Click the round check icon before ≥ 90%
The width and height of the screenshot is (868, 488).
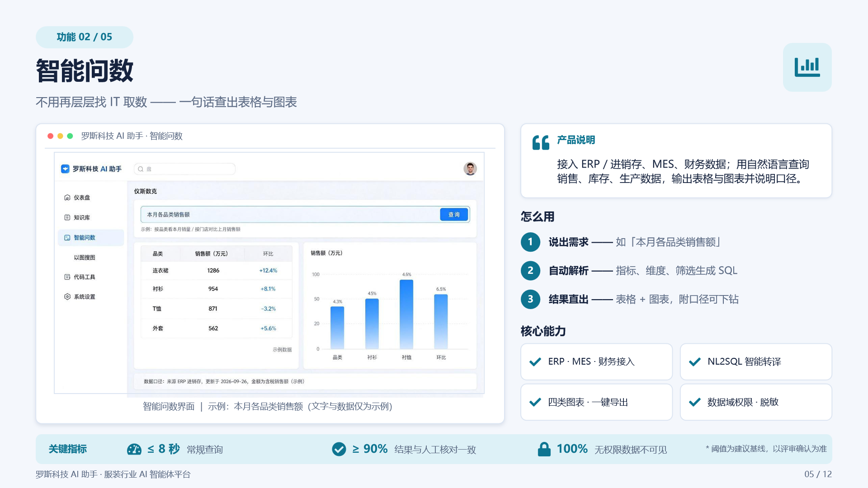pos(339,449)
